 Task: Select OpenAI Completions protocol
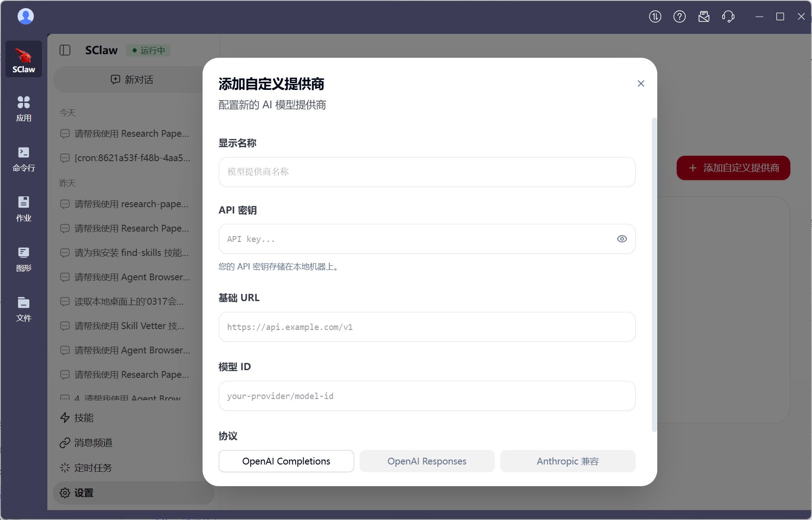point(286,461)
